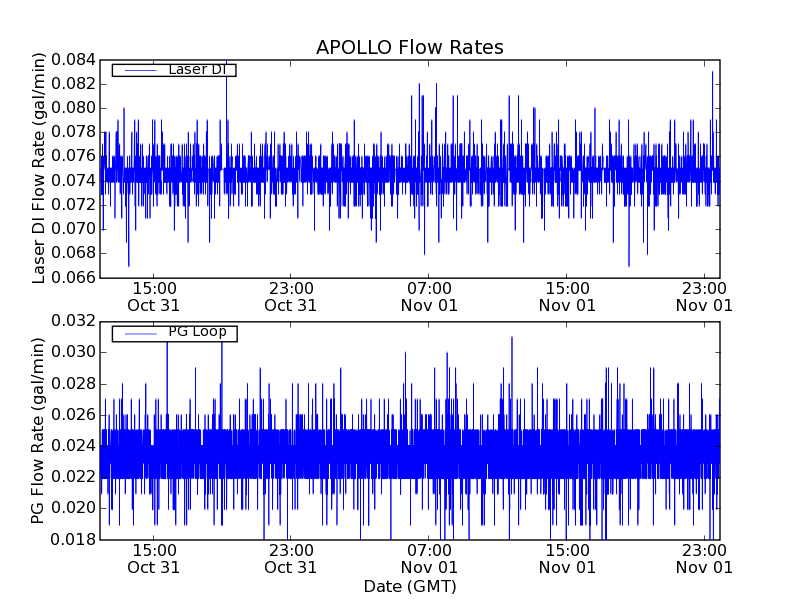
Task: Click the PG Flow Rate y-axis label
Action: coord(40,430)
